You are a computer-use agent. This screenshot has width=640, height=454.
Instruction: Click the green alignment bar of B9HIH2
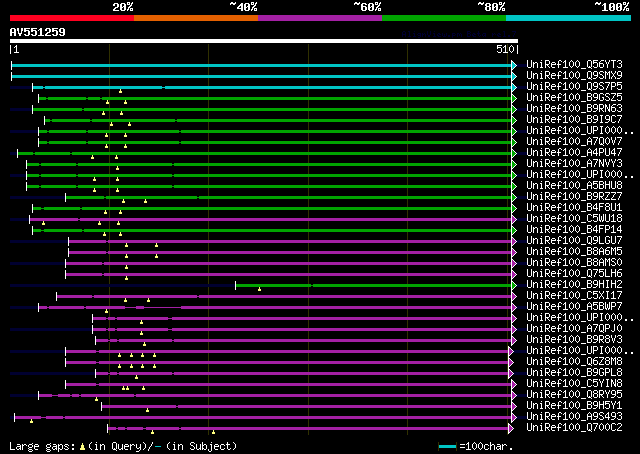373,285
